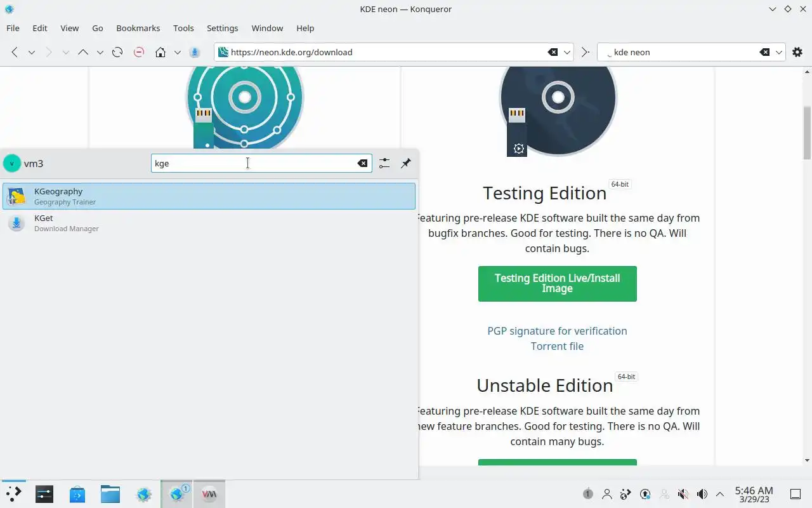Open the Up arrow dropdown
The image size is (812, 508).
click(x=100, y=52)
